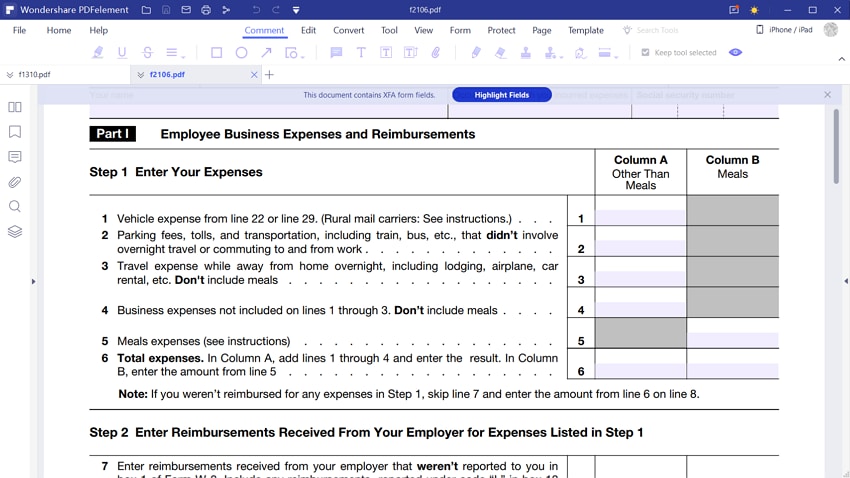The height and width of the screenshot is (478, 850).
Task: Switch to the Convert tab
Action: point(349,30)
